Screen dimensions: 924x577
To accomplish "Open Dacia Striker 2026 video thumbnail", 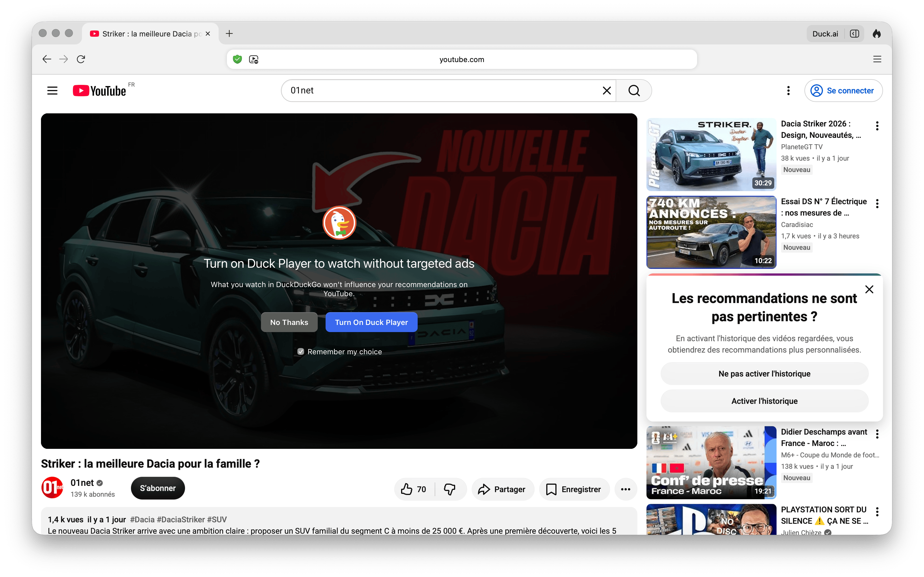I will (x=711, y=155).
